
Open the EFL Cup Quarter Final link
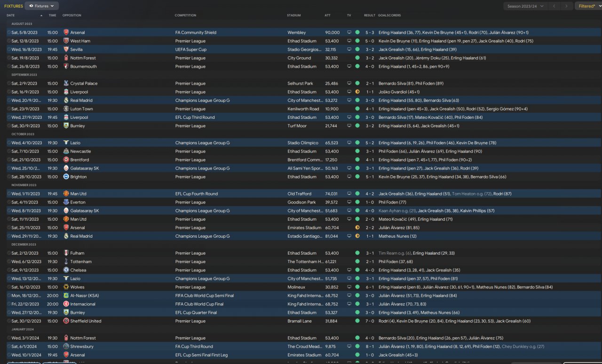tap(196, 312)
